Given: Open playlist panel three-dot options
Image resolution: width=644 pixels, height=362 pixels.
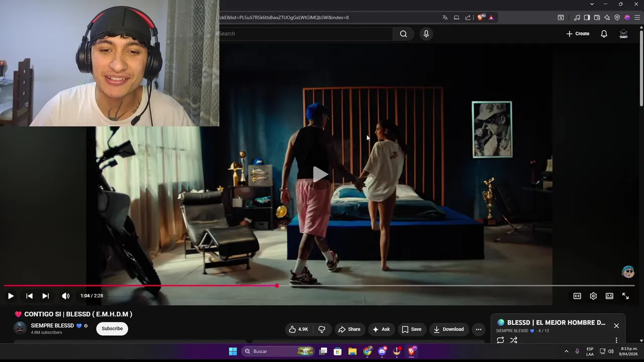Looking at the screenshot, I should tap(616, 340).
